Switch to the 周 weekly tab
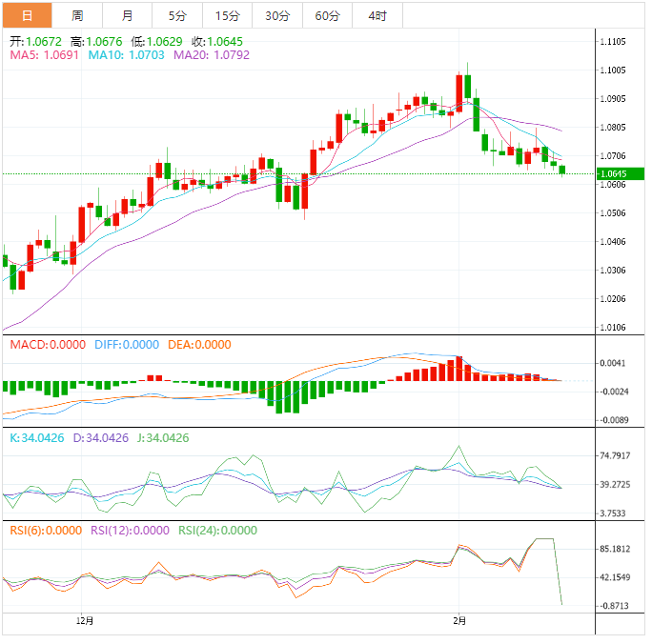652x644 pixels. 77,15
